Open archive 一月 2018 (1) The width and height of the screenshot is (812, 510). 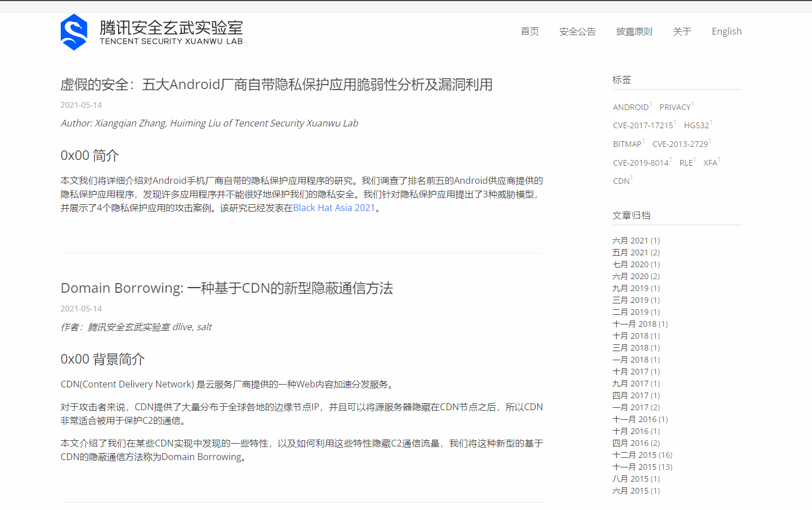click(x=636, y=360)
